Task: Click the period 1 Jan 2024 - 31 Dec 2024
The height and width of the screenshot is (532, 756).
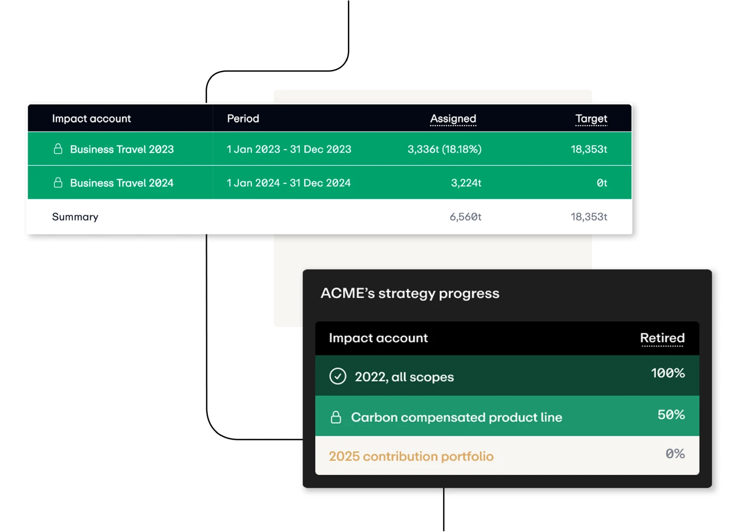Action: [x=289, y=183]
